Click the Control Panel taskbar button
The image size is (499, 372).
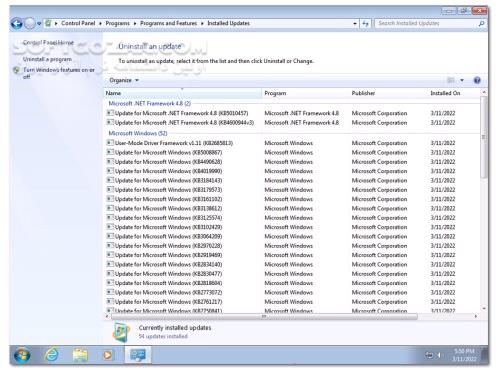138,355
